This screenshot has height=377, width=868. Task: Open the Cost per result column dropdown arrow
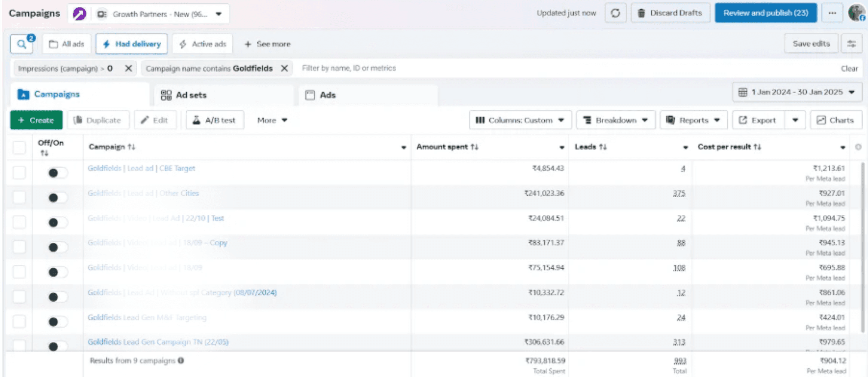point(843,147)
